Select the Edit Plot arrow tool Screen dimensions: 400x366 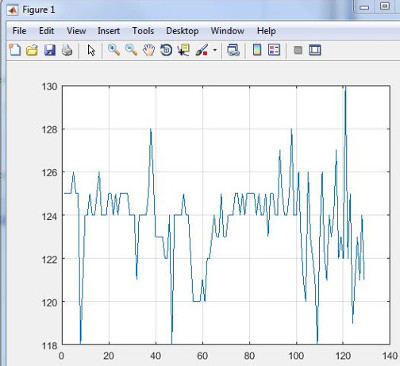click(91, 50)
